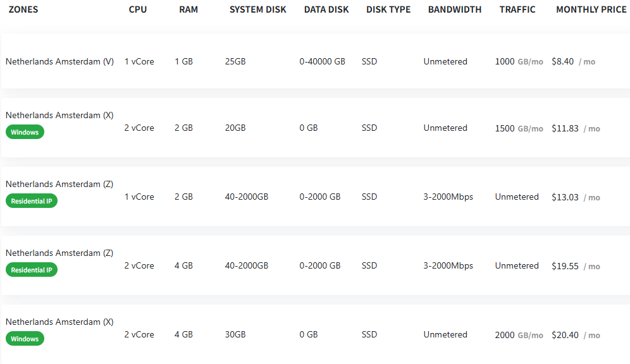Click the Windows badge on the $11.83 plan
630x364 pixels.
[x=25, y=132]
